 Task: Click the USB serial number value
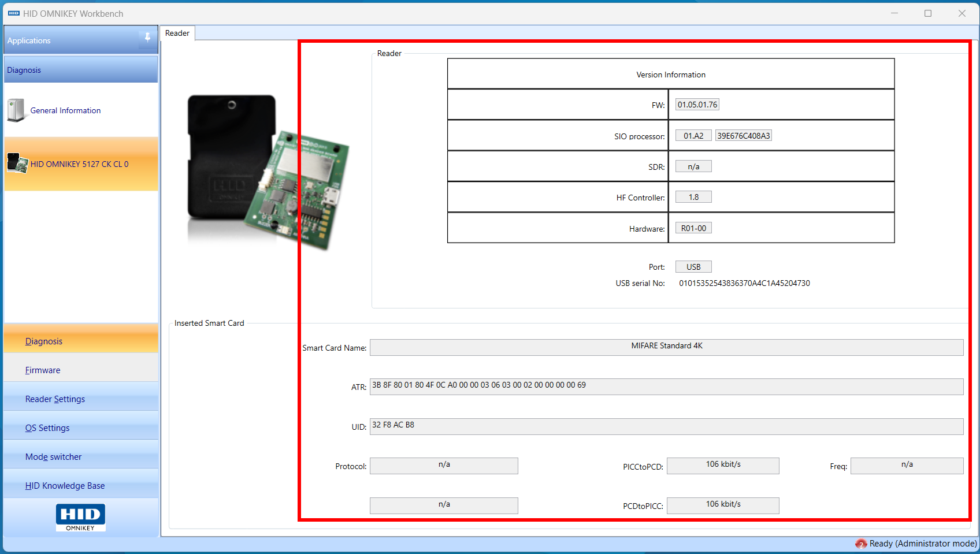pos(744,283)
